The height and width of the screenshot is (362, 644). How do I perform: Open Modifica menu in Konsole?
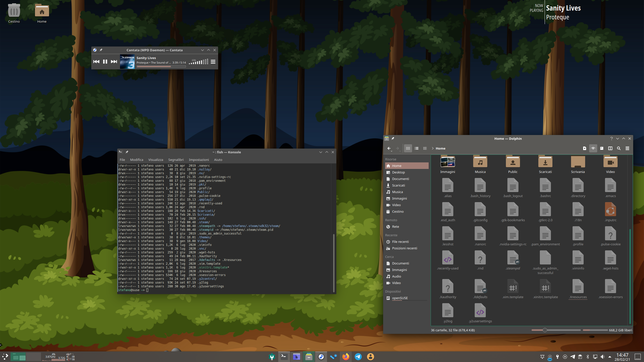click(137, 160)
